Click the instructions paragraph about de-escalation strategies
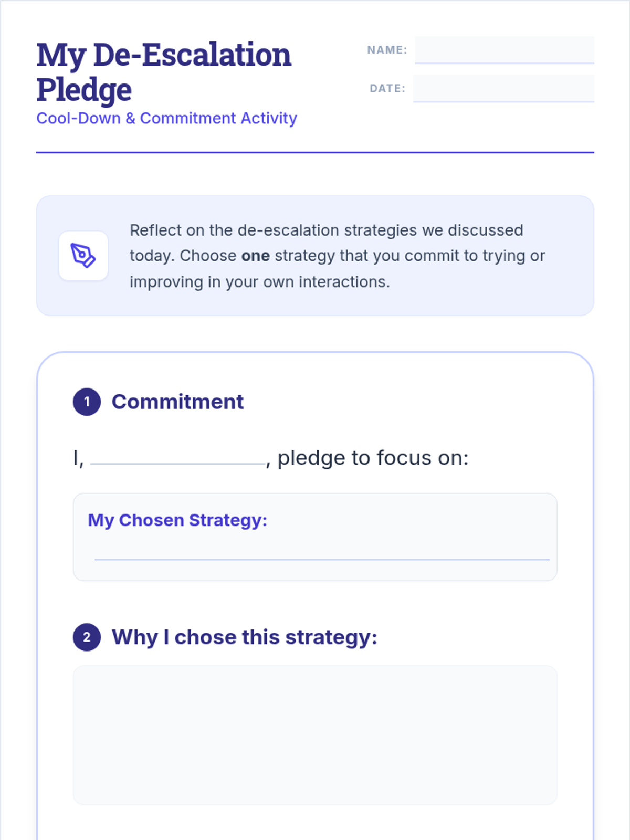This screenshot has width=630, height=840. pos(338,256)
